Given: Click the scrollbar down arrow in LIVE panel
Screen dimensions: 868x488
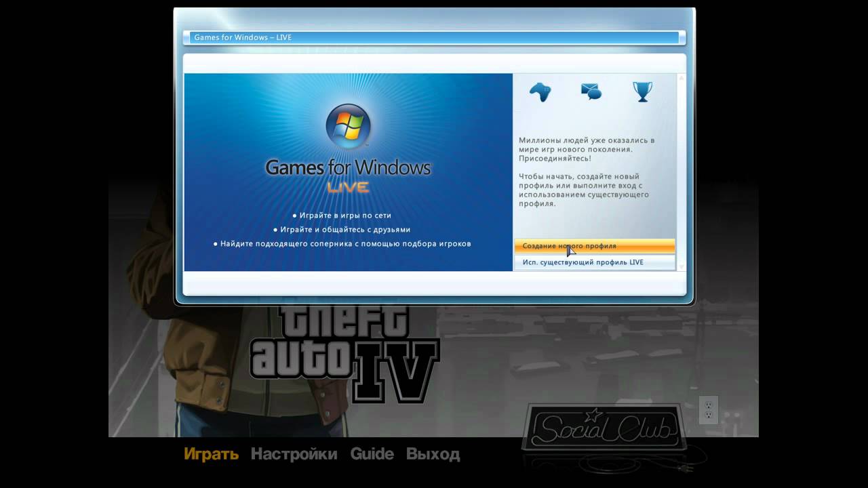Looking at the screenshot, I should [682, 266].
